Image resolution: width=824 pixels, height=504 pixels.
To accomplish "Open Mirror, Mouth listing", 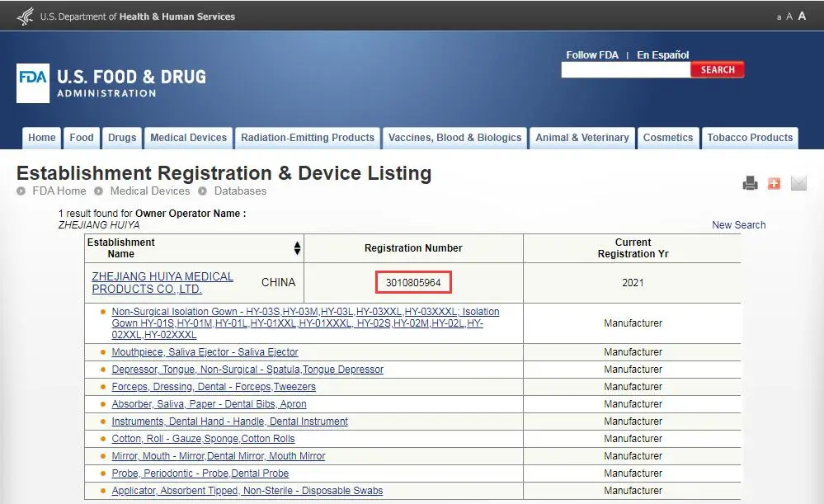I will click(218, 456).
